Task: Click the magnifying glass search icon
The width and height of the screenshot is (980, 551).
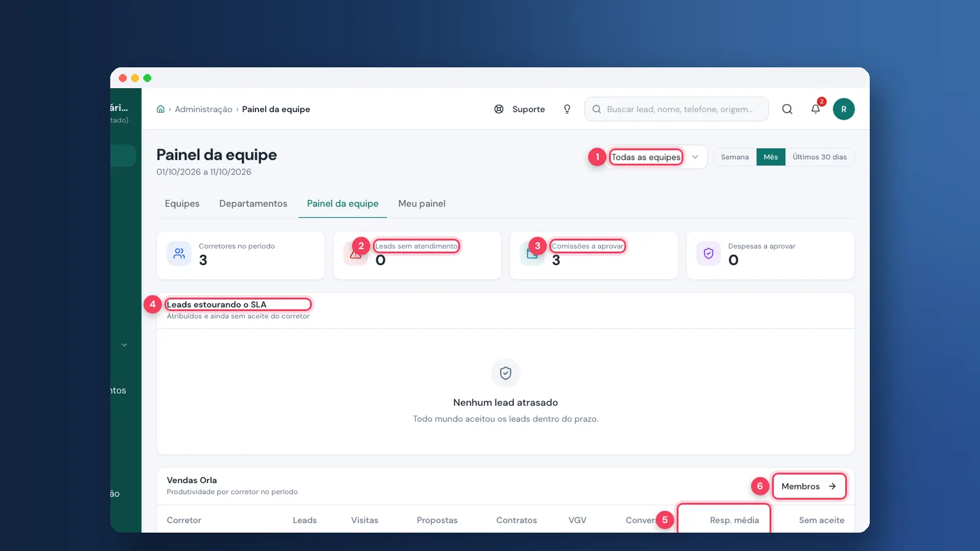Action: pos(788,109)
